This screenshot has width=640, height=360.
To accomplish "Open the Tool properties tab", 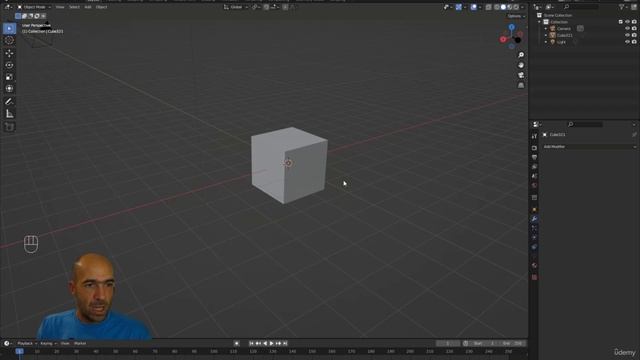I will point(534,136).
